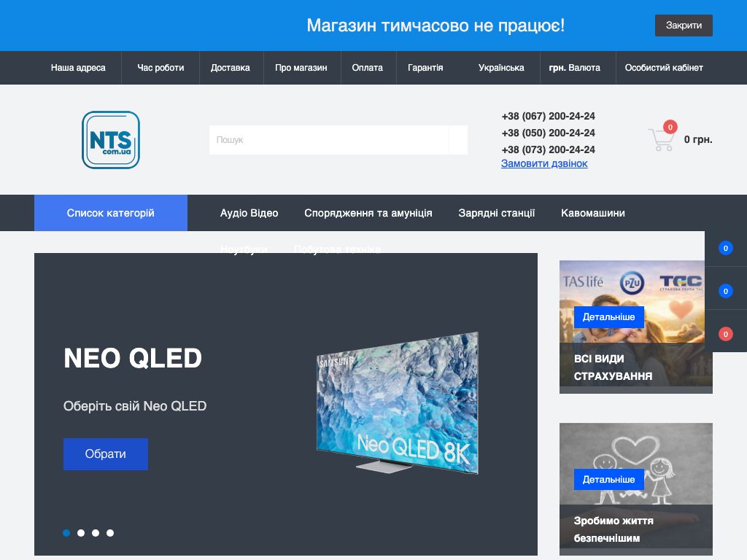The width and height of the screenshot is (747, 560).
Task: Close the store notice with Закрити
Action: pos(684,26)
